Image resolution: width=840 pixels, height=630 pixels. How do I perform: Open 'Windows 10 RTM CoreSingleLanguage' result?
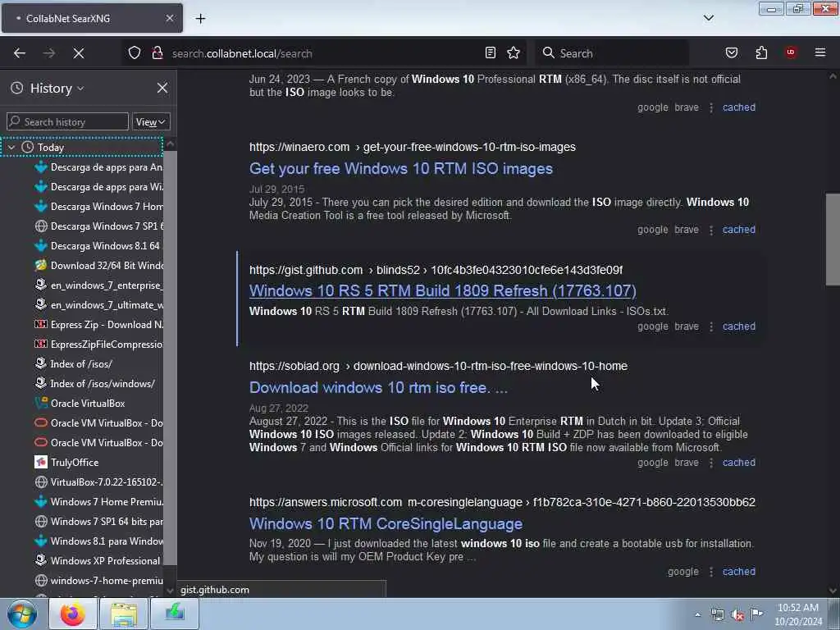[386, 523]
